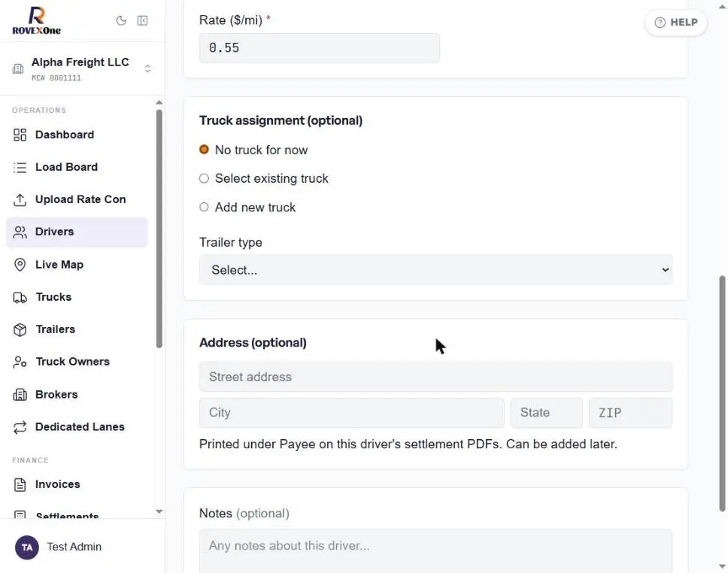The width and height of the screenshot is (728, 573).
Task: Collapse sidebar using panel icon
Action: 143,20
